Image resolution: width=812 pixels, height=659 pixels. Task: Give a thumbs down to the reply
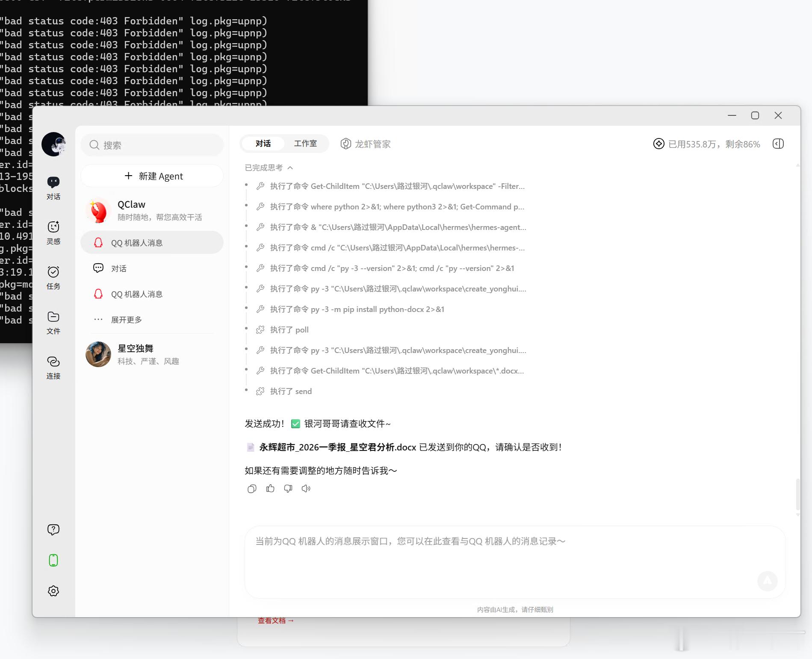[x=288, y=488]
